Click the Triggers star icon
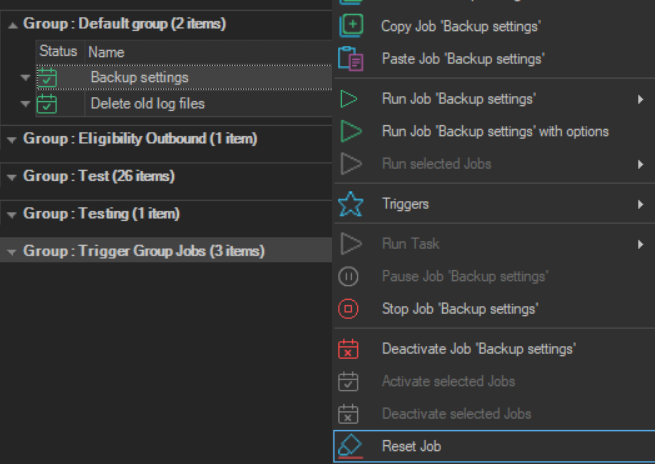The image size is (655, 464). 349,204
